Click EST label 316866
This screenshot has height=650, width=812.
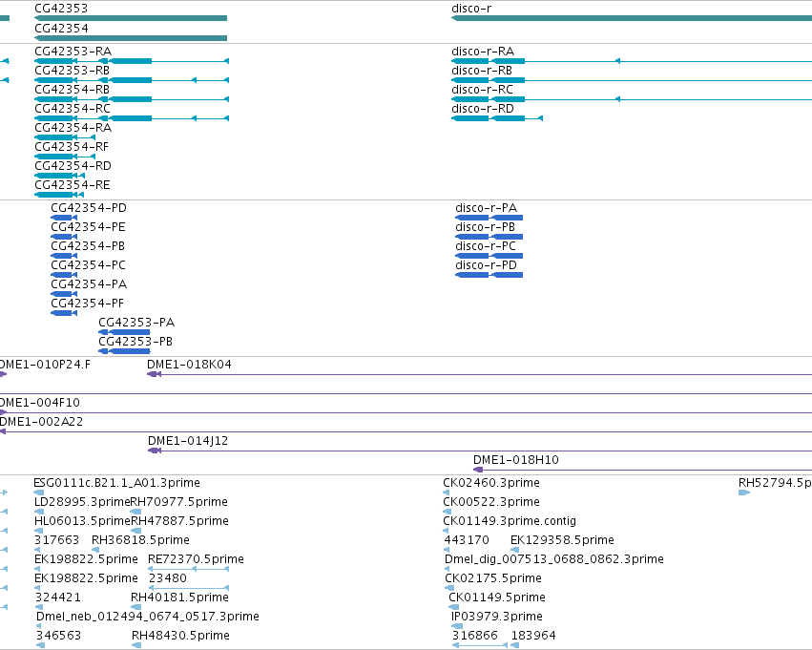pos(475,637)
